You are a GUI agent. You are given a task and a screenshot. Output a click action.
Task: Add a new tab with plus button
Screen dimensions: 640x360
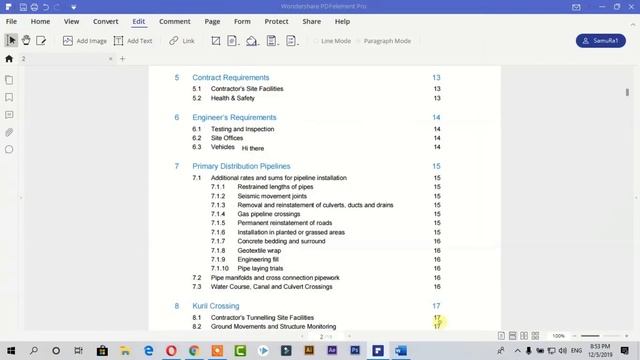(x=122, y=59)
